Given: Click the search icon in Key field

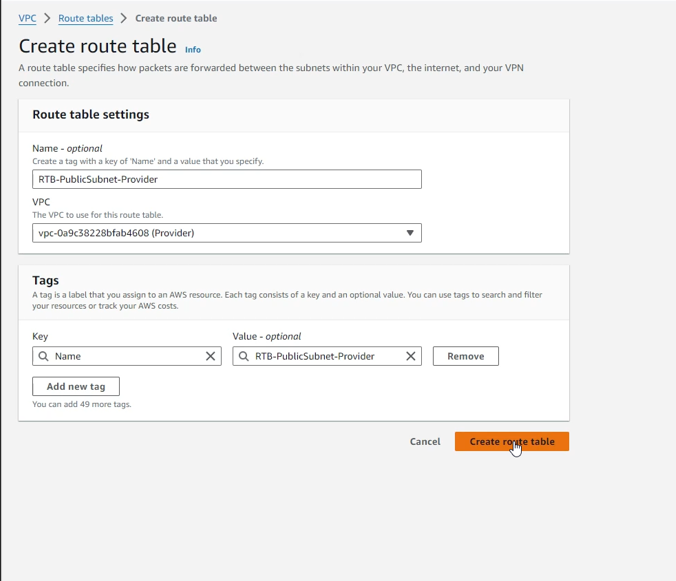Looking at the screenshot, I should click(43, 356).
